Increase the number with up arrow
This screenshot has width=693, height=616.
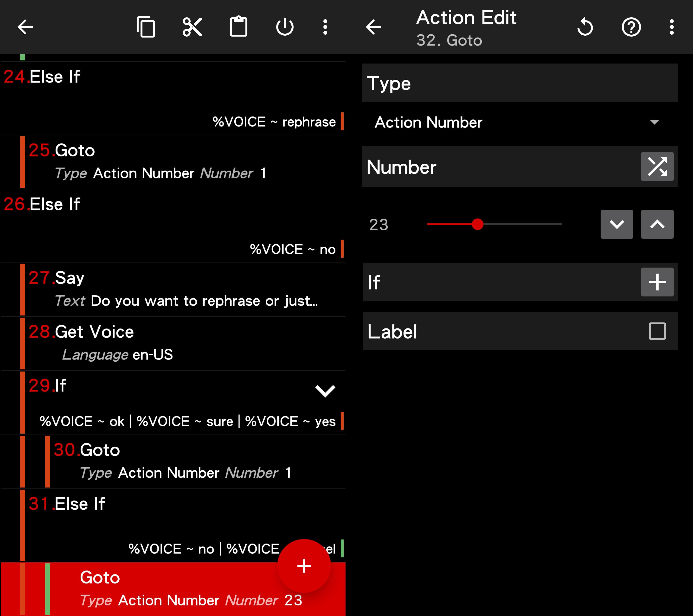pyautogui.click(x=657, y=224)
